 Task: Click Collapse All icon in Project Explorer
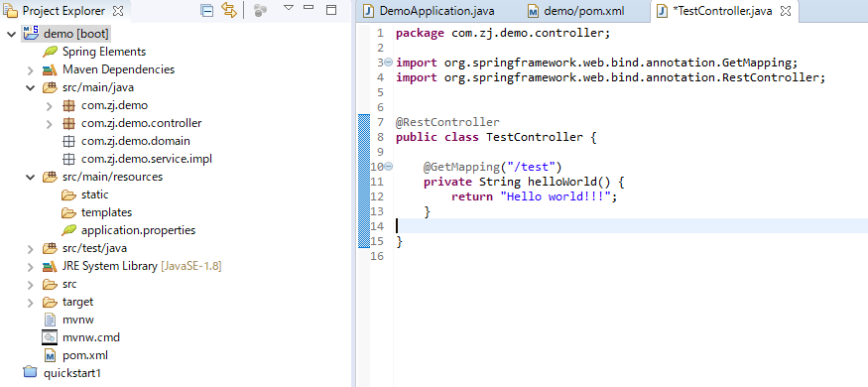click(x=207, y=10)
